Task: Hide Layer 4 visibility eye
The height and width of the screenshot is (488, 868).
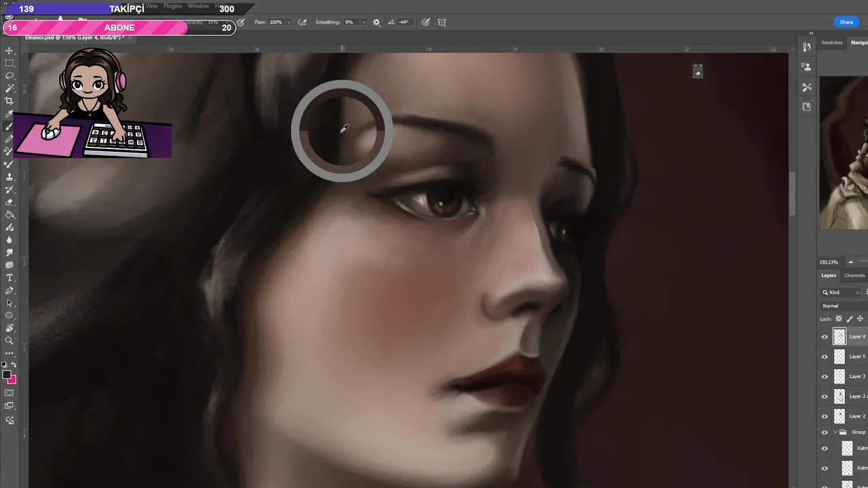Action: tap(825, 337)
